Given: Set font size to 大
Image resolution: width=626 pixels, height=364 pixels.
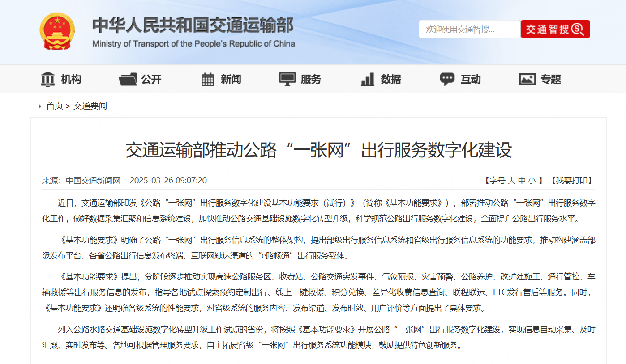Looking at the screenshot, I should click(x=511, y=181).
